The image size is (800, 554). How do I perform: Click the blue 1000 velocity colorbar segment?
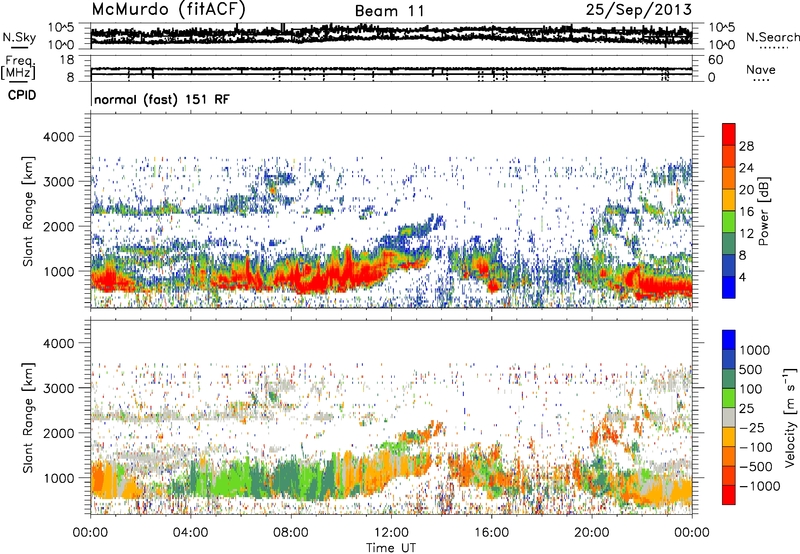(729, 340)
